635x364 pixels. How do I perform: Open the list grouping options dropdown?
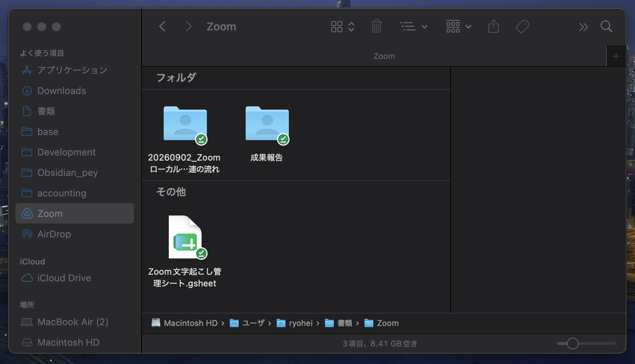coord(414,26)
